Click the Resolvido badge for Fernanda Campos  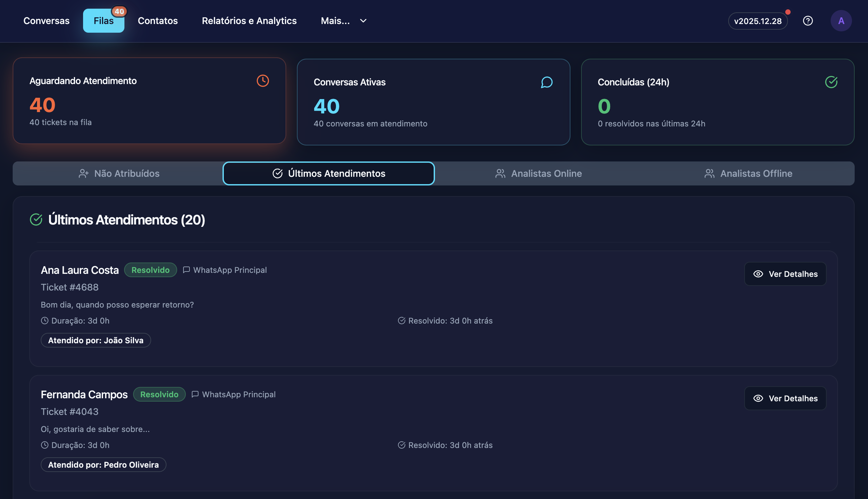(159, 395)
